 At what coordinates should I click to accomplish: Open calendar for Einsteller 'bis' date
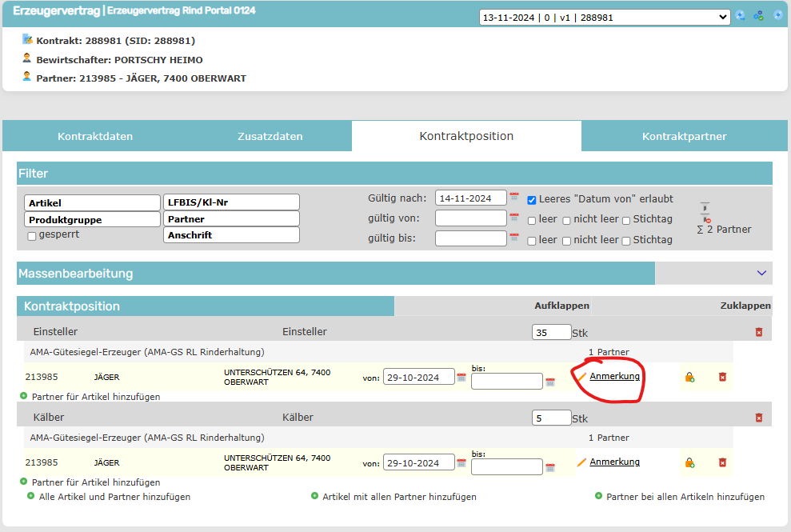[x=550, y=382]
